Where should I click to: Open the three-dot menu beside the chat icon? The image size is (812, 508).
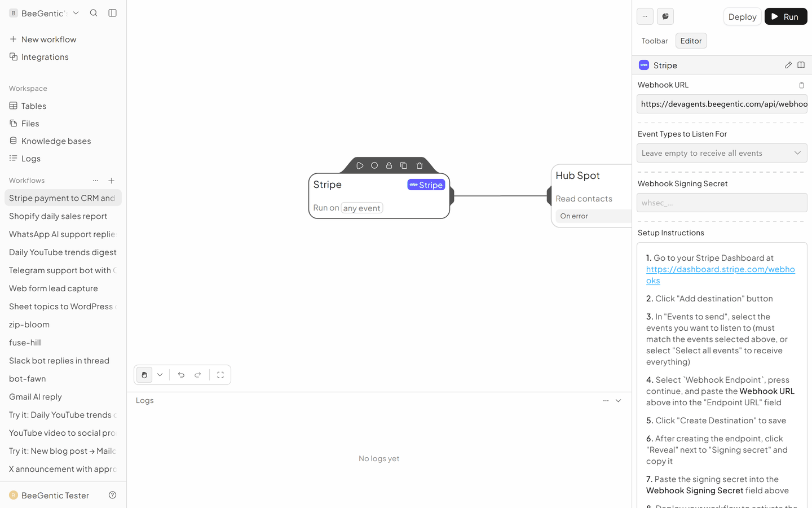pyautogui.click(x=645, y=16)
